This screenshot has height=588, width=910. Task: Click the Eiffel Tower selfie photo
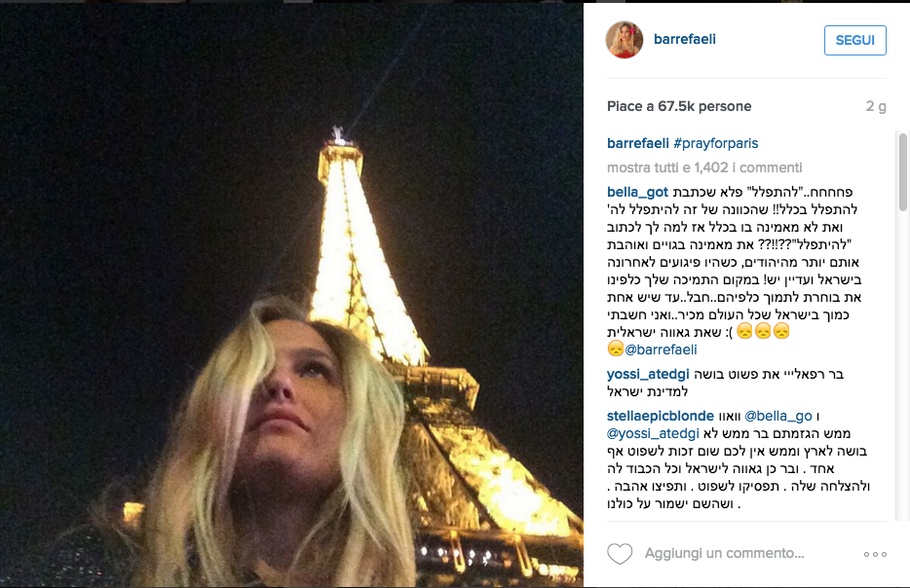(291, 295)
